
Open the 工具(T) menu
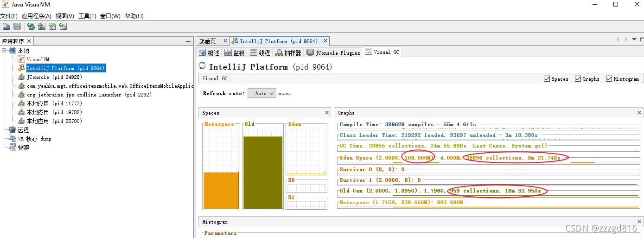87,16
